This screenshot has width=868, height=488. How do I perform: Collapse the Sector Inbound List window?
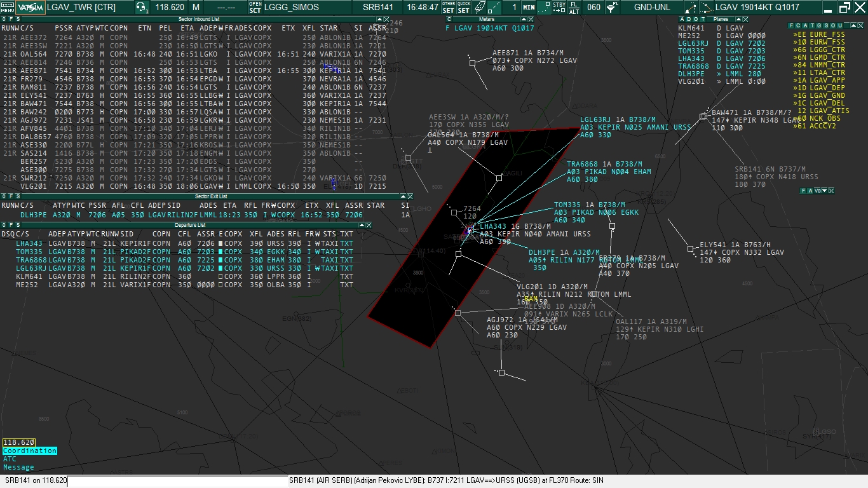(380, 19)
